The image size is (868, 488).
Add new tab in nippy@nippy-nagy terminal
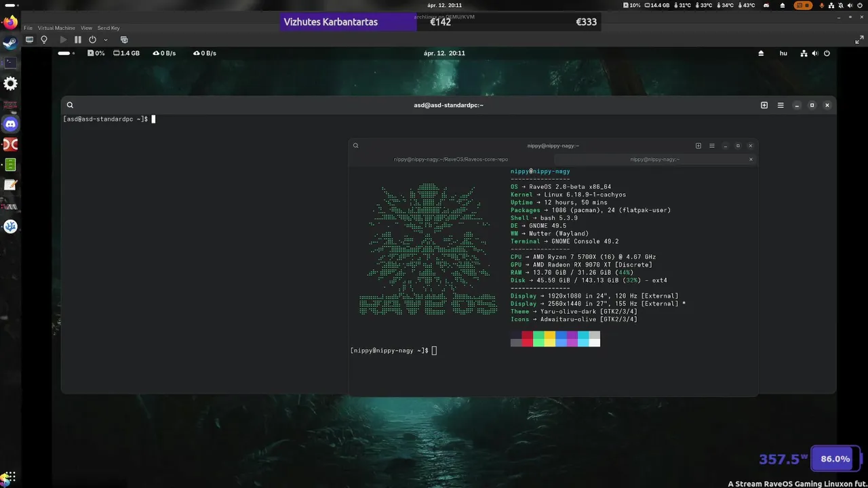[698, 146]
